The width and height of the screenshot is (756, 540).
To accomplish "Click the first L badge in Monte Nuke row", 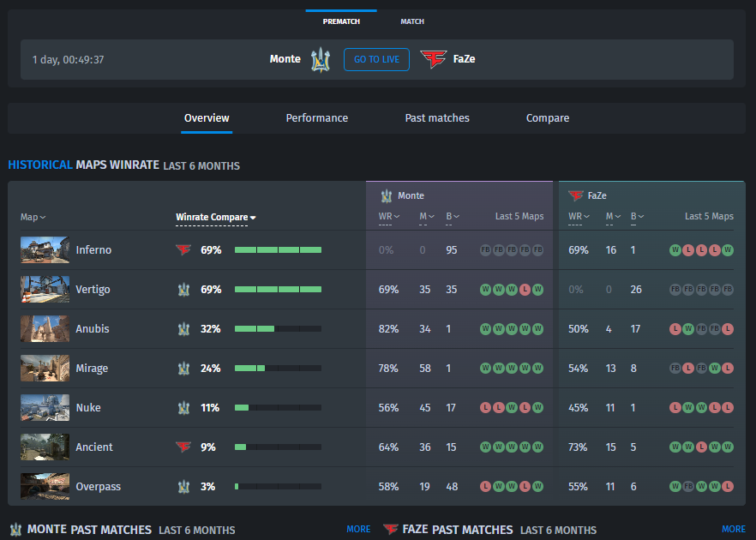I will click(485, 407).
